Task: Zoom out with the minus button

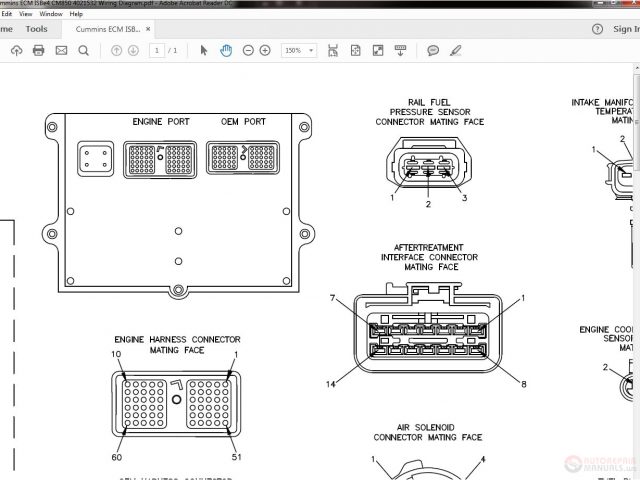Action: 248,50
